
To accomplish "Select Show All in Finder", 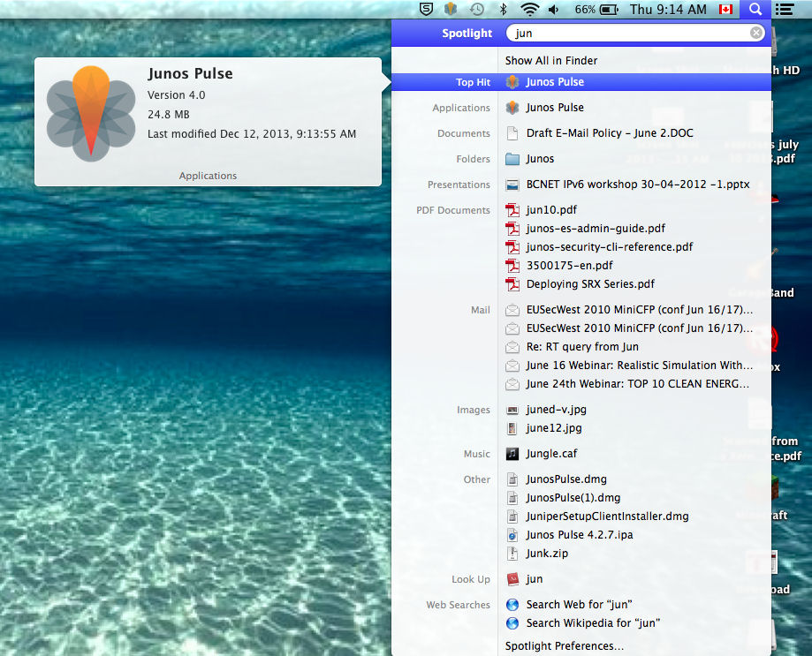I will 551,61.
